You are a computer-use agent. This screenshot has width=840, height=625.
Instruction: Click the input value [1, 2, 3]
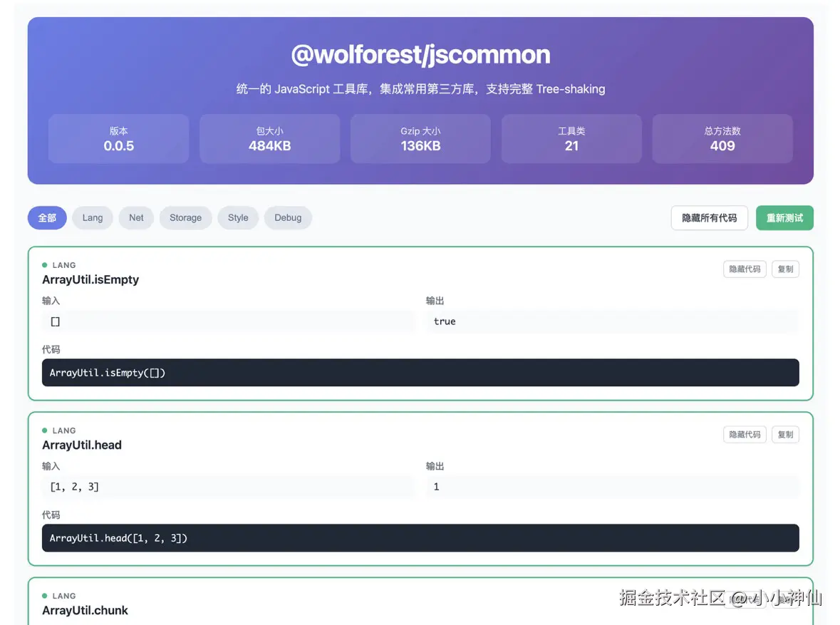pos(228,487)
